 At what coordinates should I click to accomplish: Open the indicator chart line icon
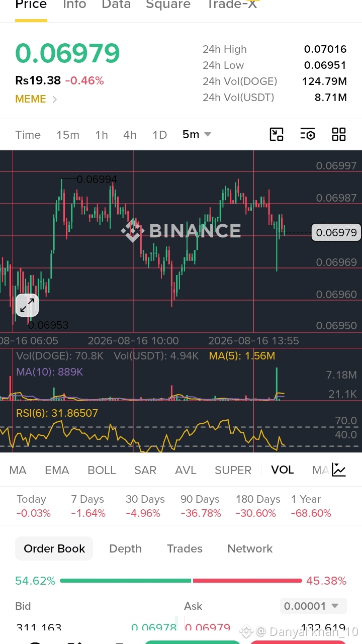pos(339,470)
